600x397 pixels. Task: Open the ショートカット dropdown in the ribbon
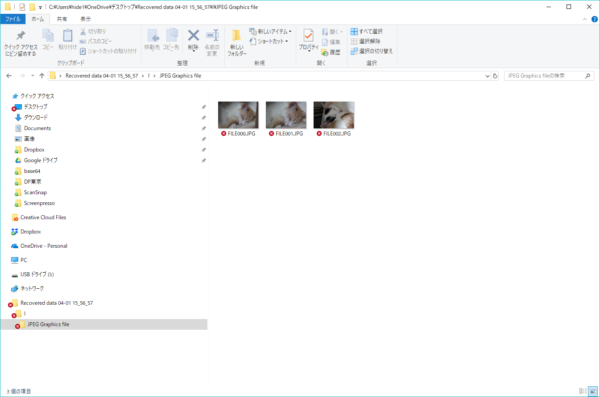click(269, 41)
